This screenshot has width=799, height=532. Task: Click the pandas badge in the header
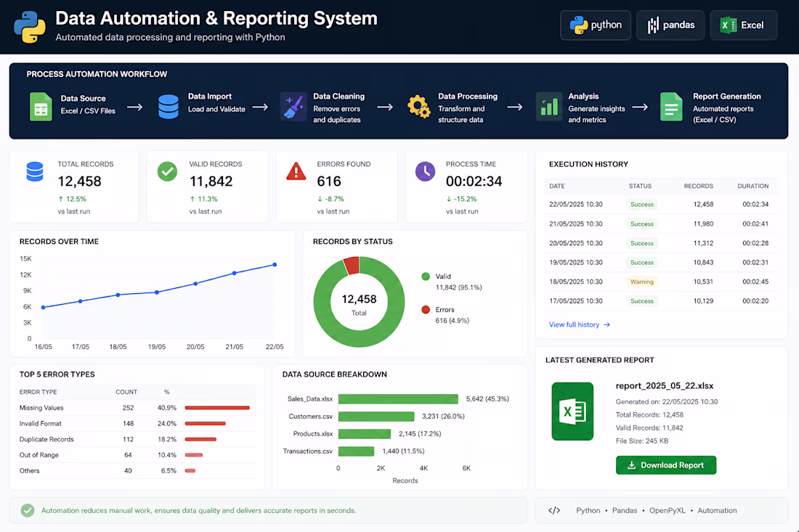(670, 25)
